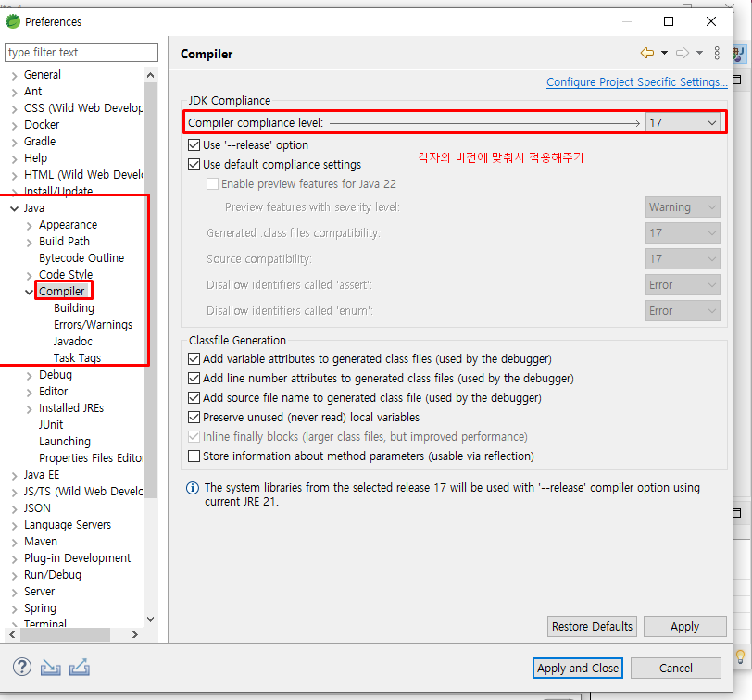Viewport: 752px width, 700px height.
Task: Select Server preference category
Action: point(39,591)
